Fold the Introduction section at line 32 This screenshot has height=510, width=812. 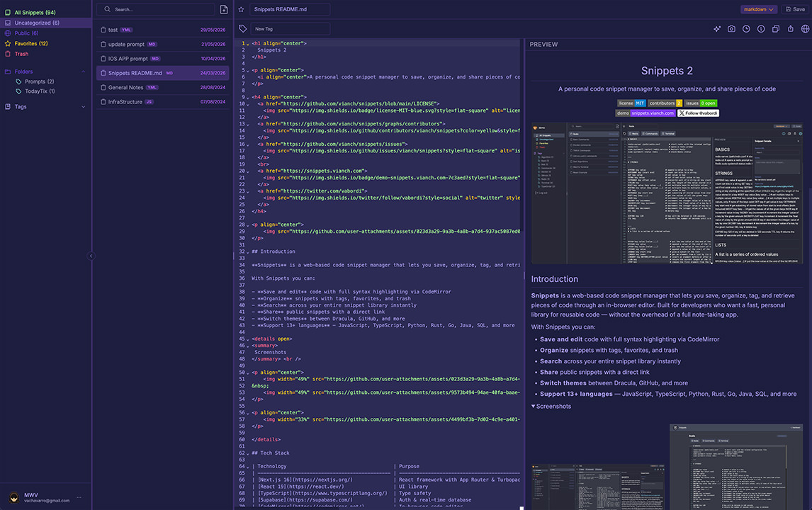pyautogui.click(x=248, y=252)
